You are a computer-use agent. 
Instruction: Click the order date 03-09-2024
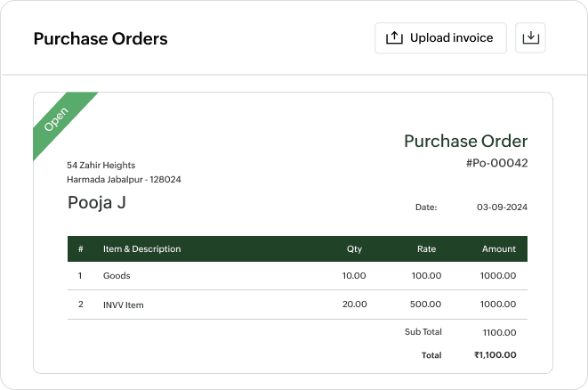(x=502, y=207)
